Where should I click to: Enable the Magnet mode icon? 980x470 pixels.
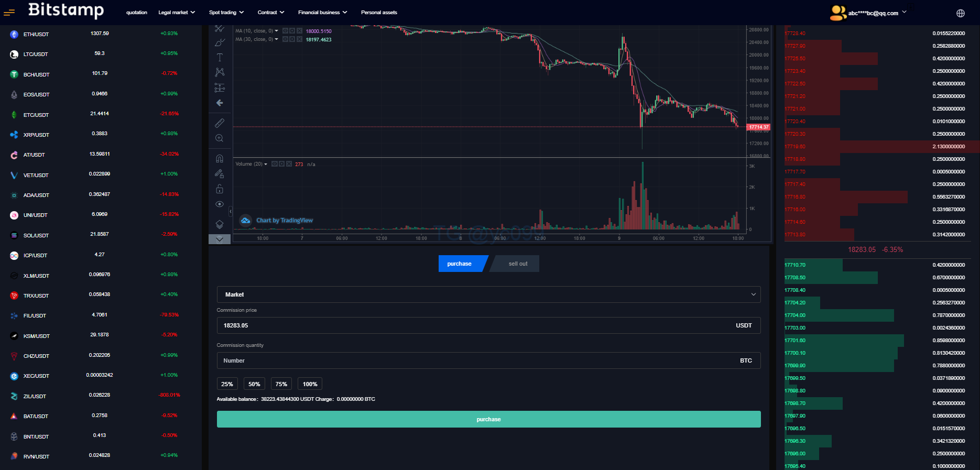click(x=220, y=158)
